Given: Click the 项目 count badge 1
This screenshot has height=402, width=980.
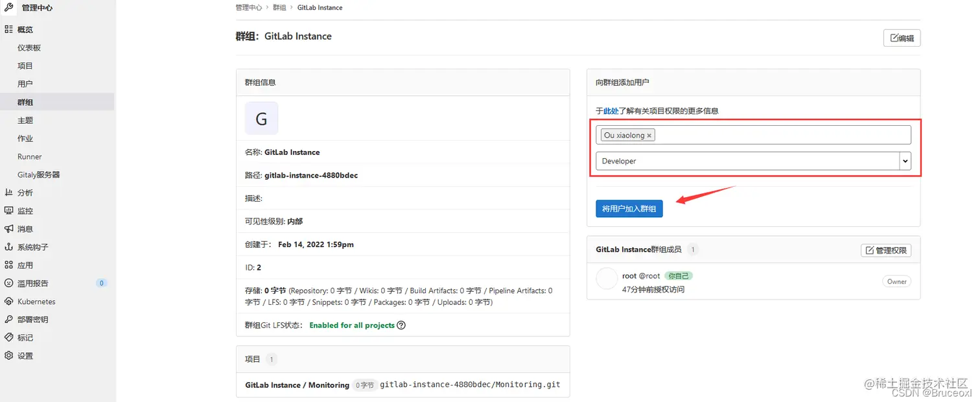Looking at the screenshot, I should pos(271,359).
